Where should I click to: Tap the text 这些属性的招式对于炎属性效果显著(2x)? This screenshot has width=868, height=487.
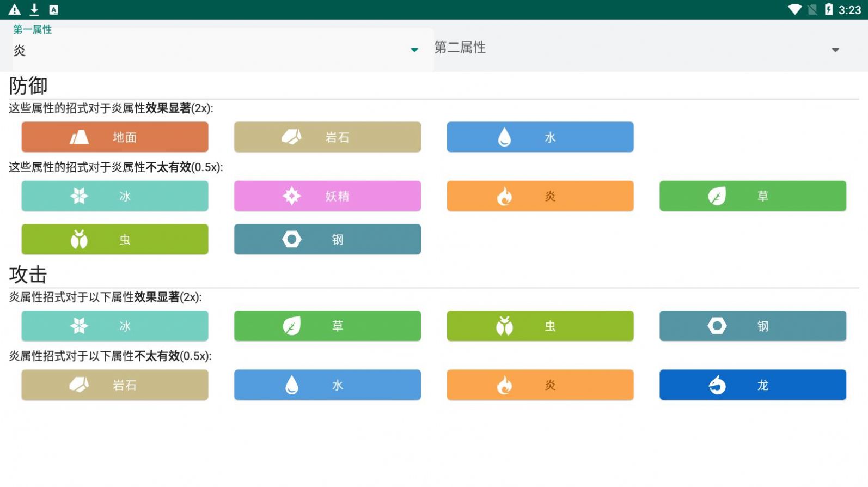point(111,108)
